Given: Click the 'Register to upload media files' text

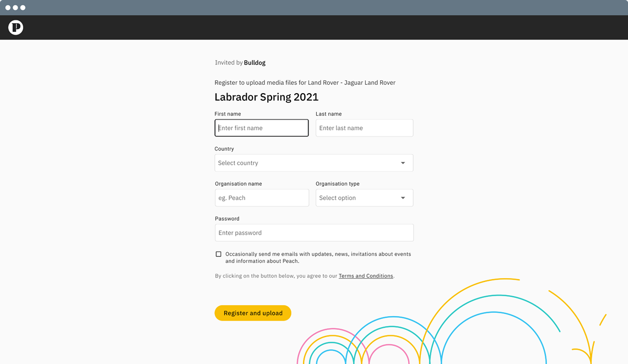Looking at the screenshot, I should click(x=305, y=83).
